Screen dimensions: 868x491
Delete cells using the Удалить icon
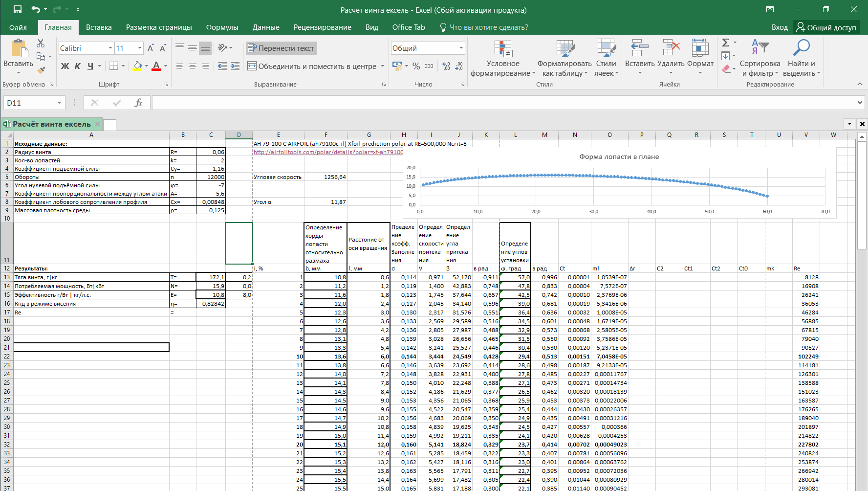[671, 48]
